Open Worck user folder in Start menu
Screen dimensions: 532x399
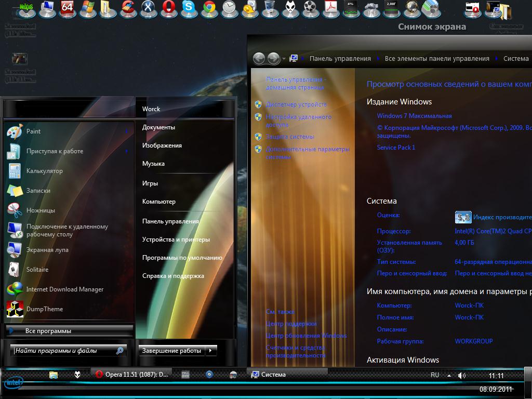click(151, 109)
